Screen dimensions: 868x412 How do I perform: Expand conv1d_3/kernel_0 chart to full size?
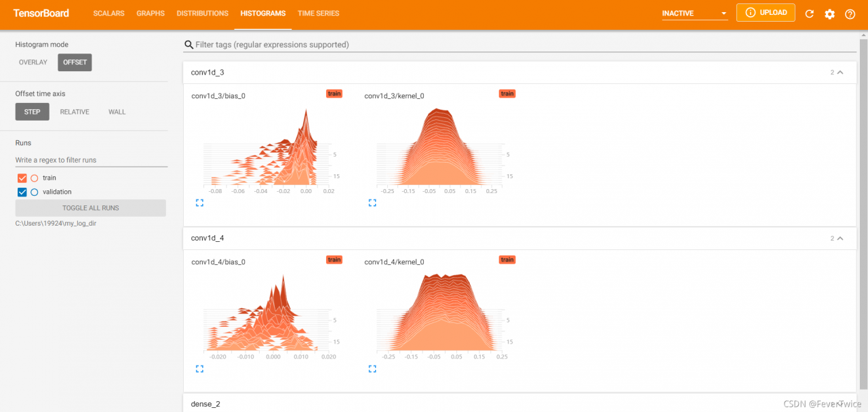point(372,203)
